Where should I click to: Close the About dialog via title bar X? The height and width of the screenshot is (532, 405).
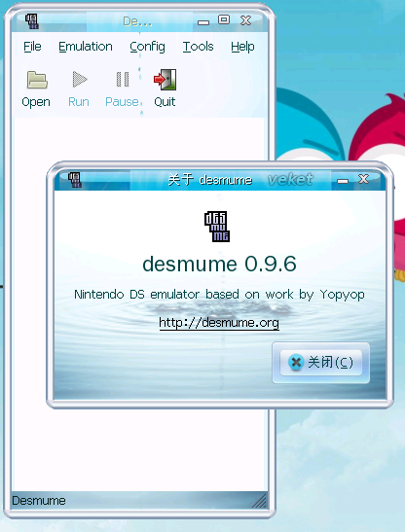(x=363, y=179)
